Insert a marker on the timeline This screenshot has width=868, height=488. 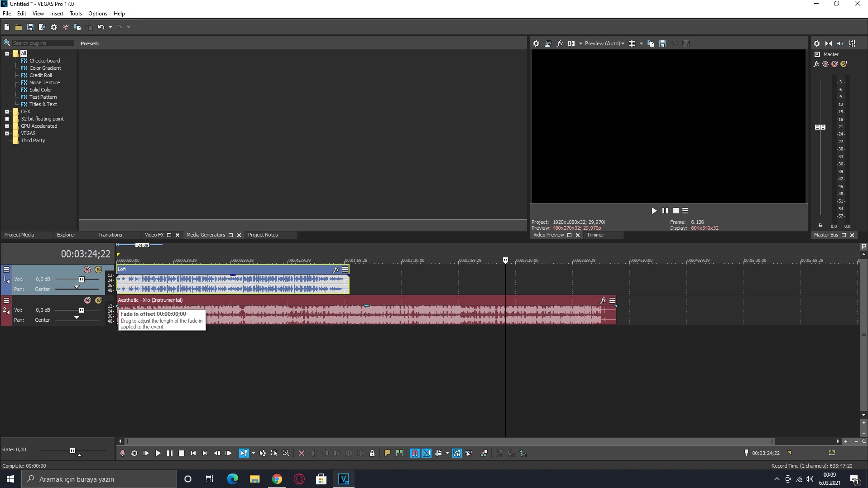[388, 453]
